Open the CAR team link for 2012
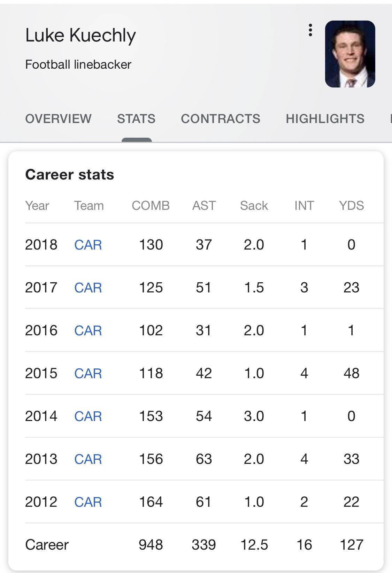Screen dimensions: 392x573 click(88, 502)
